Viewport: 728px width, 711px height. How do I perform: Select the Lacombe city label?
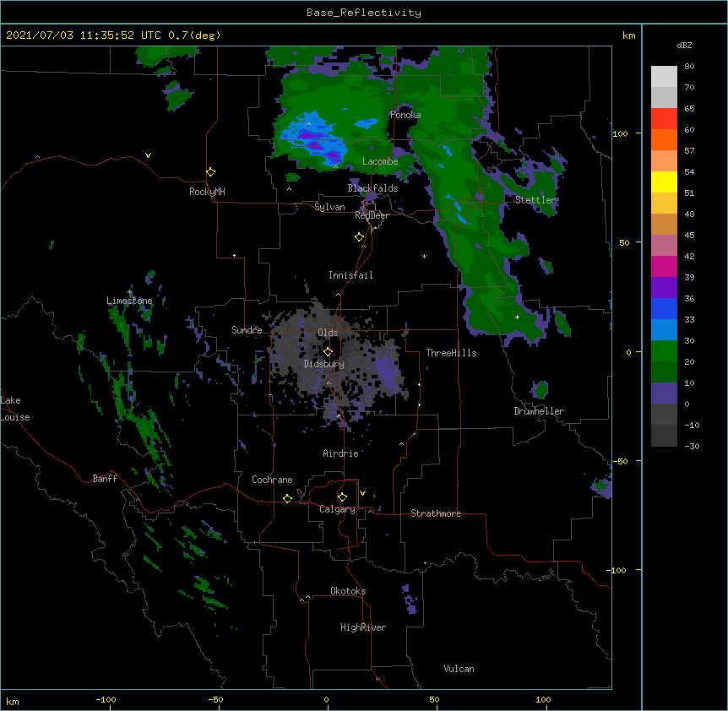point(380,161)
